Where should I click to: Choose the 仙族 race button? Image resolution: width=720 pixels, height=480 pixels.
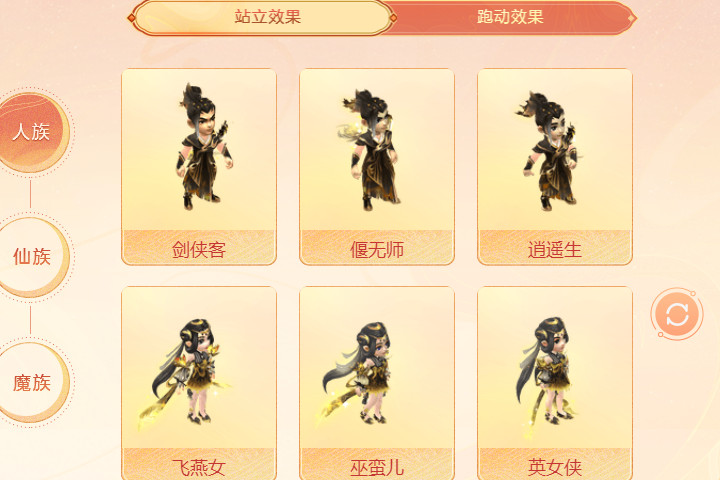click(x=31, y=256)
